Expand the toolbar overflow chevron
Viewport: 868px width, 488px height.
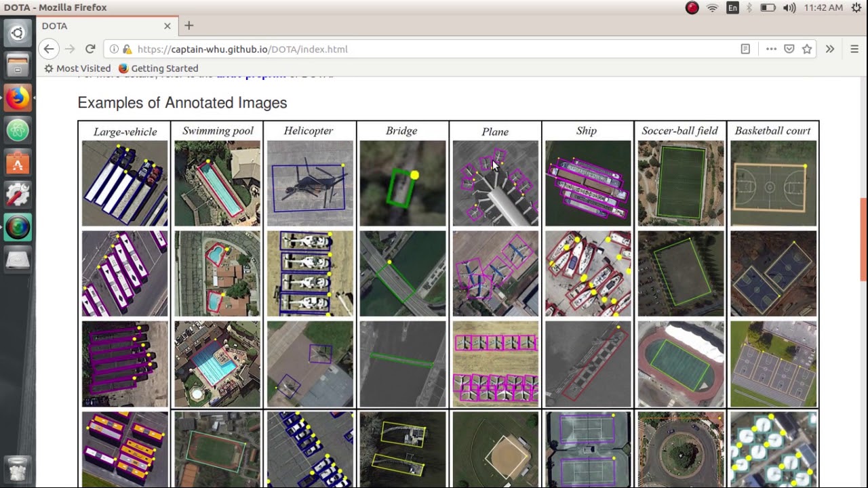tap(830, 49)
